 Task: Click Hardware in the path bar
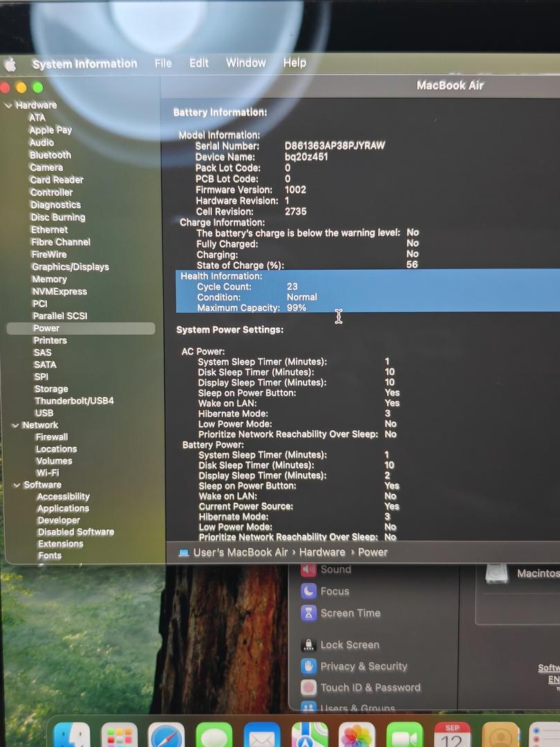pyautogui.click(x=322, y=552)
